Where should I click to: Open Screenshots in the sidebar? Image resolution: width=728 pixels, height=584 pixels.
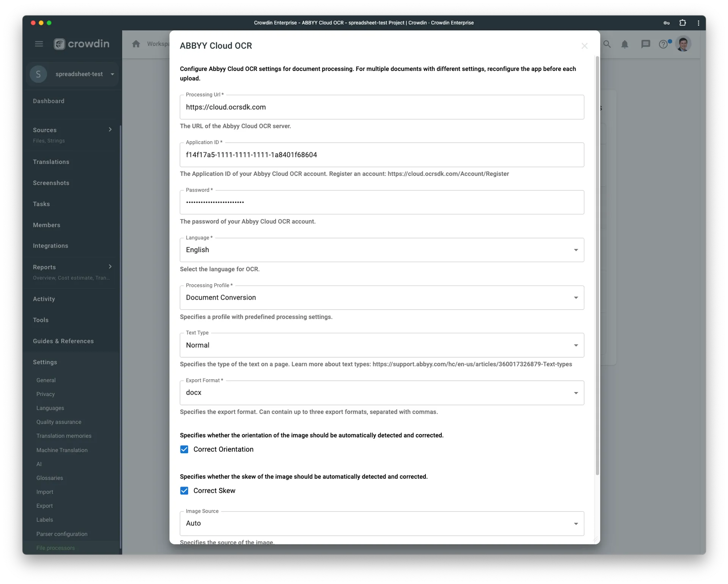point(51,183)
